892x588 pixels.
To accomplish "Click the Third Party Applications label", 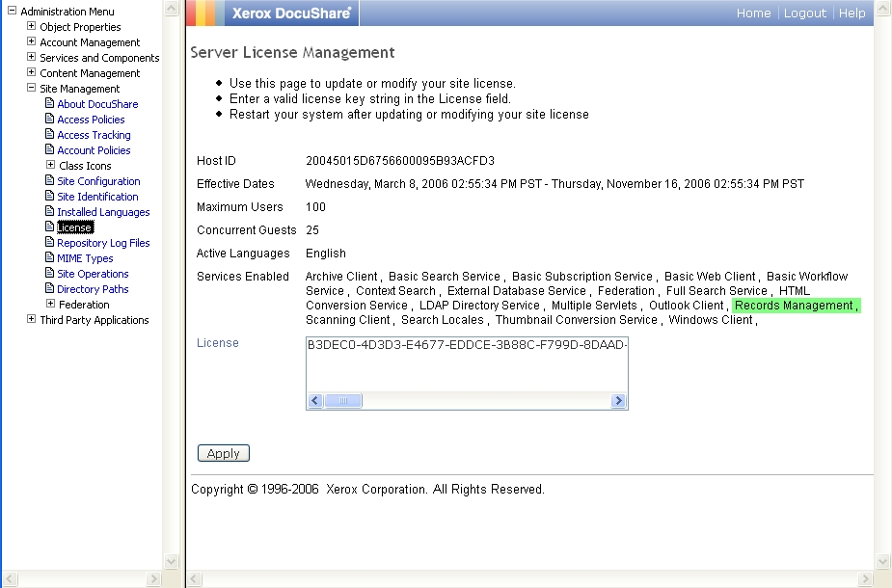I will (x=95, y=320).
